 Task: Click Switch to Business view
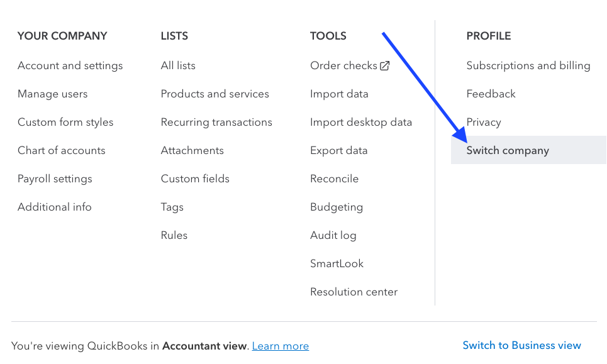coord(522,345)
